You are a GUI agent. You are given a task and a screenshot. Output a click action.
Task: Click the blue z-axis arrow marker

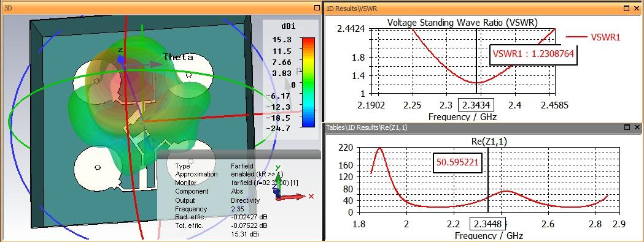tap(120, 59)
